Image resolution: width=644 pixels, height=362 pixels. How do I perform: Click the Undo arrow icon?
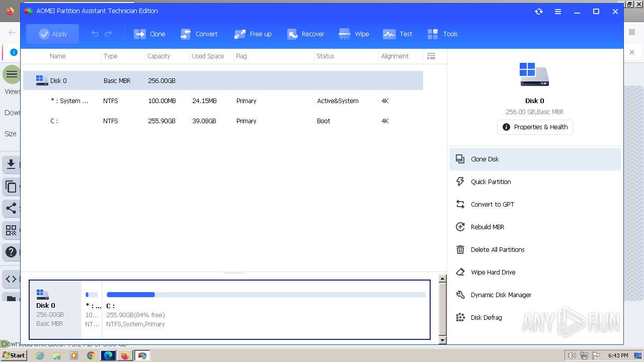pyautogui.click(x=95, y=34)
